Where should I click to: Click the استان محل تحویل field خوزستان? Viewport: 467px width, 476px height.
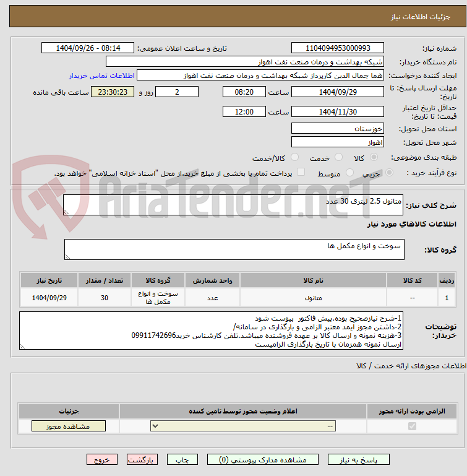338,128
